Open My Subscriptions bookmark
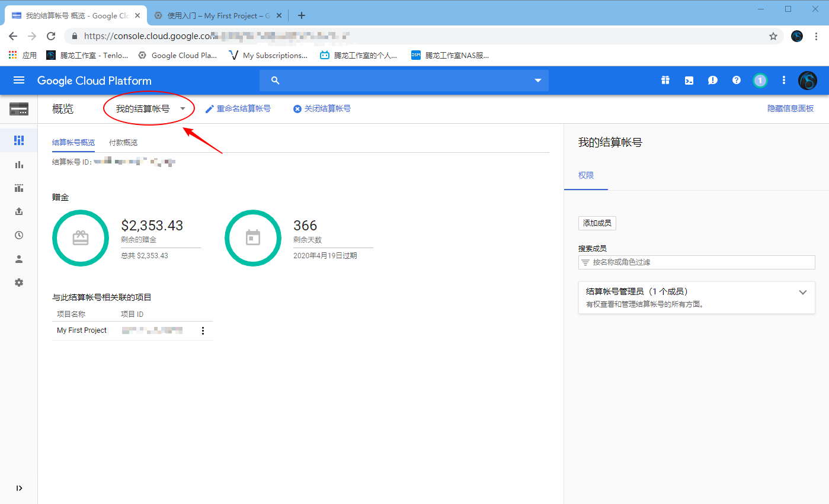 [268, 55]
